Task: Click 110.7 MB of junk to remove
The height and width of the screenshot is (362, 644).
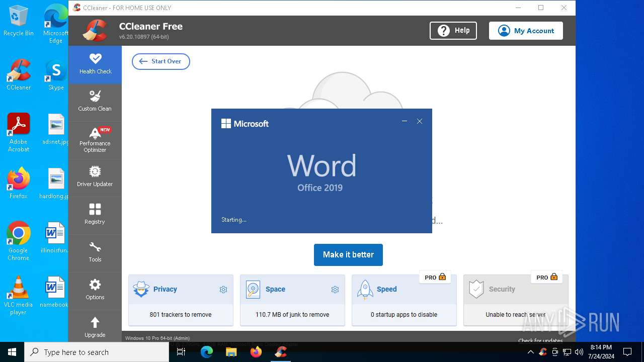Action: tap(292, 315)
